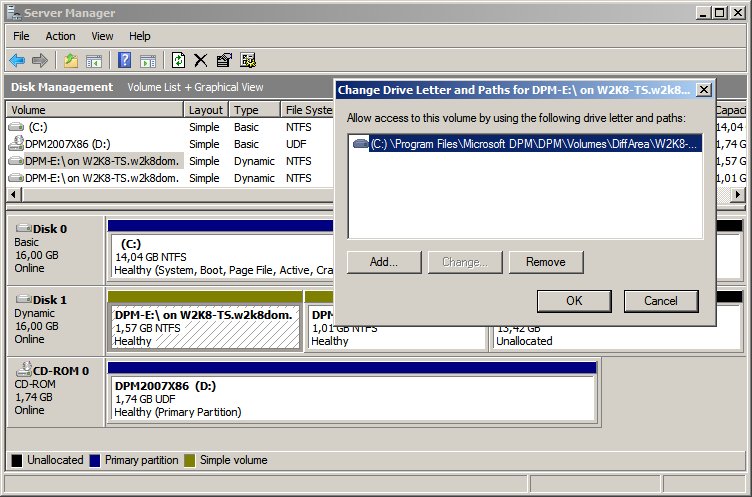
Task: Click the Capacity column header
Action: [731, 110]
